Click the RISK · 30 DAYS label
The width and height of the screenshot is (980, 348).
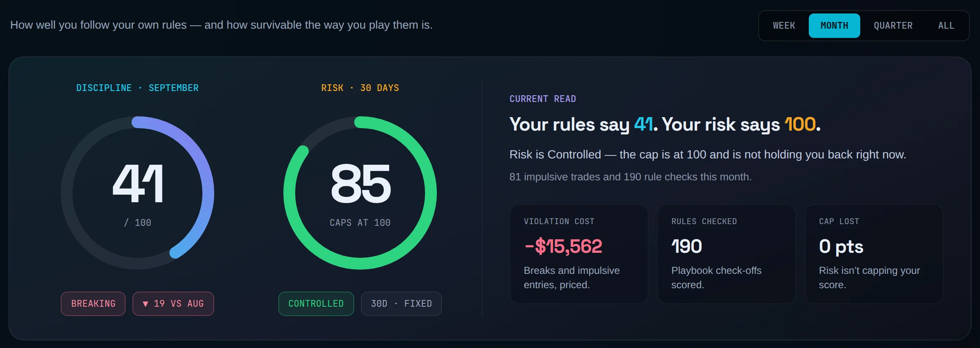360,88
